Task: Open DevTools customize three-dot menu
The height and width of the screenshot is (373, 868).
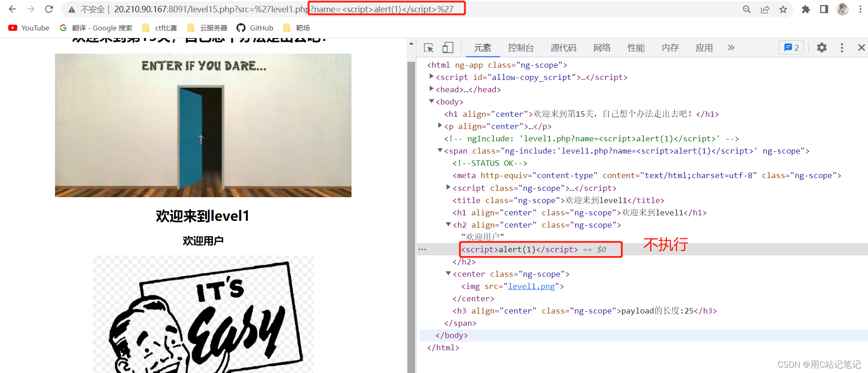Action: coord(842,48)
